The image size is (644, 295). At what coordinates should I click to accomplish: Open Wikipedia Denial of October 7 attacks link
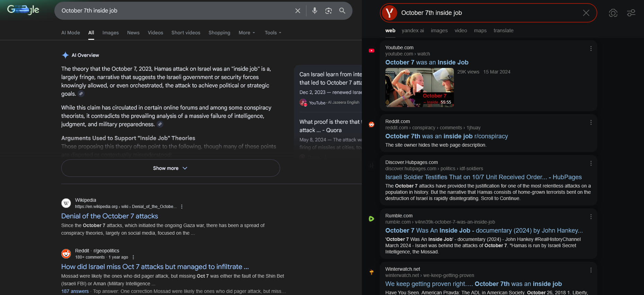[x=109, y=216]
